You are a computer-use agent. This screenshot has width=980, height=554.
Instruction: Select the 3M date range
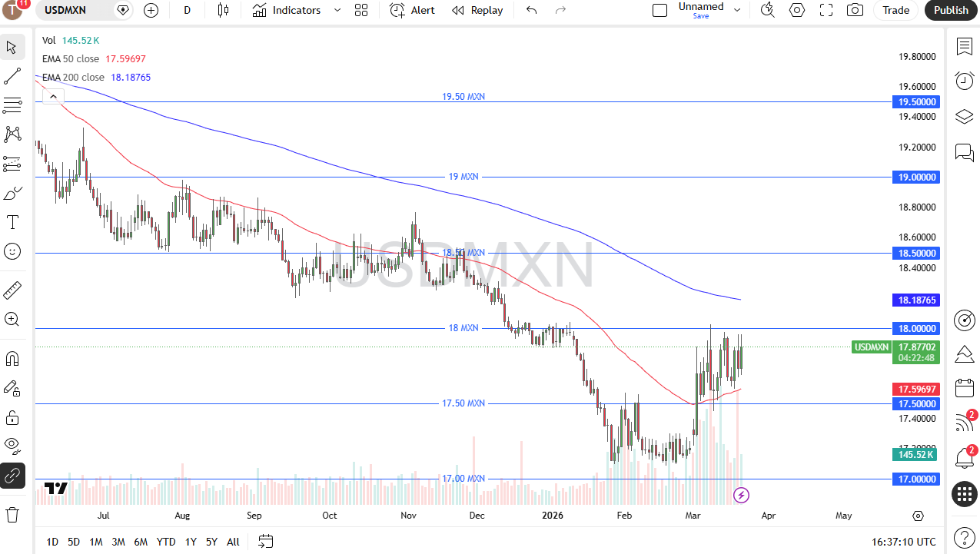tap(118, 542)
